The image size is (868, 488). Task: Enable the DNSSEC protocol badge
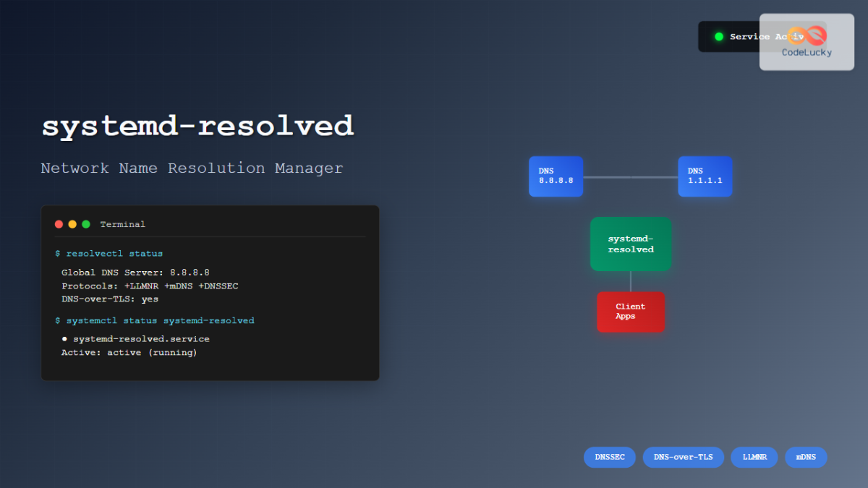[609, 457]
